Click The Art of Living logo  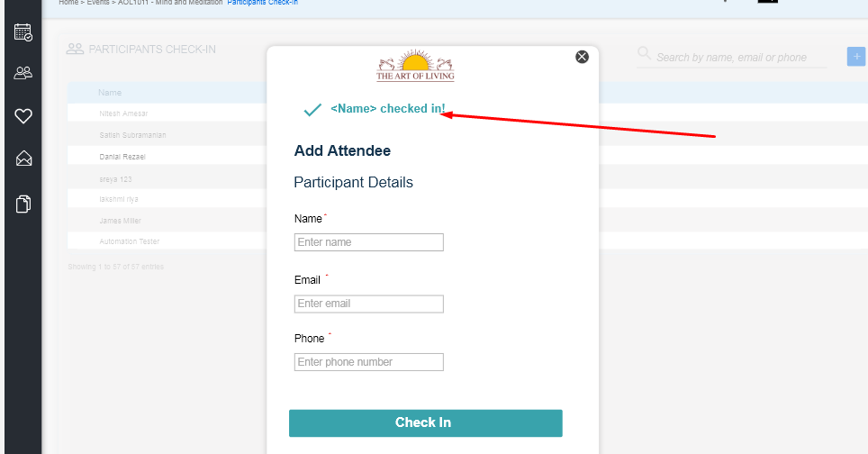point(415,66)
